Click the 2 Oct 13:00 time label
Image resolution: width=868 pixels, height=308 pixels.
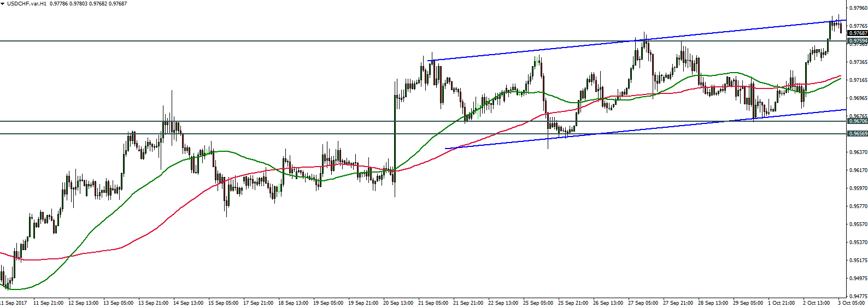coord(817,303)
